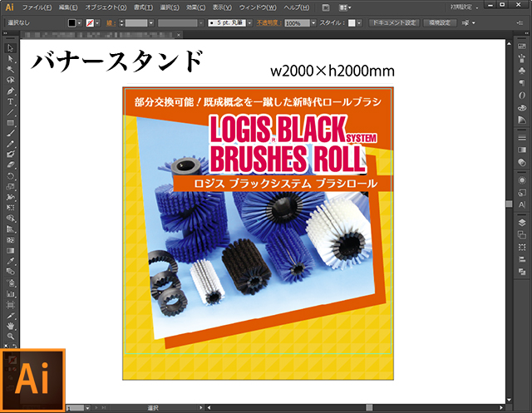Open the 効果 menu
532x413 pixels.
point(196,7)
